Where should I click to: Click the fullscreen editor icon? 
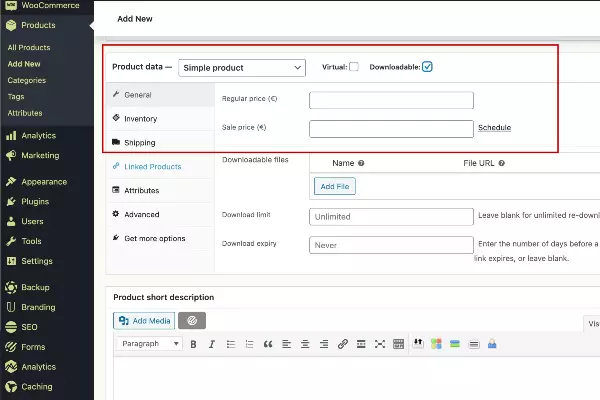pyautogui.click(x=380, y=344)
